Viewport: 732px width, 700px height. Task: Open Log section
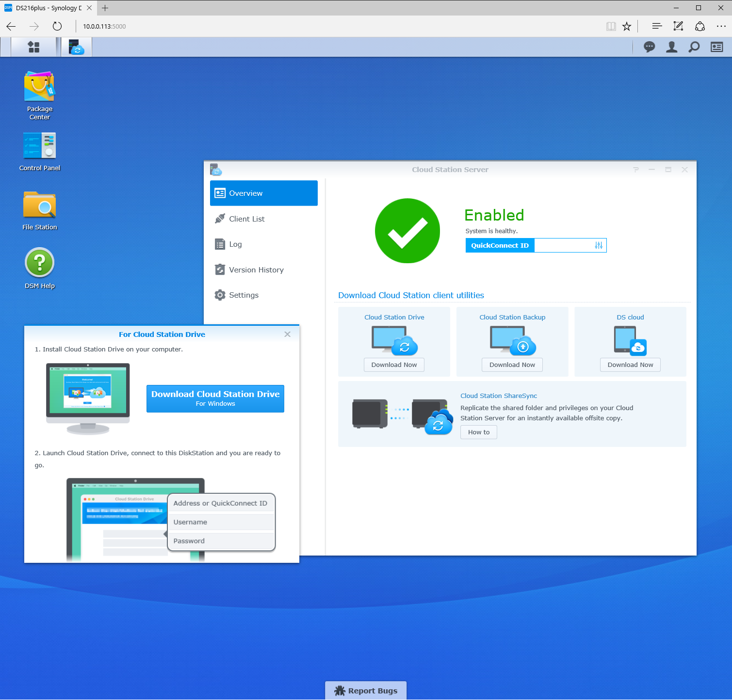point(263,244)
